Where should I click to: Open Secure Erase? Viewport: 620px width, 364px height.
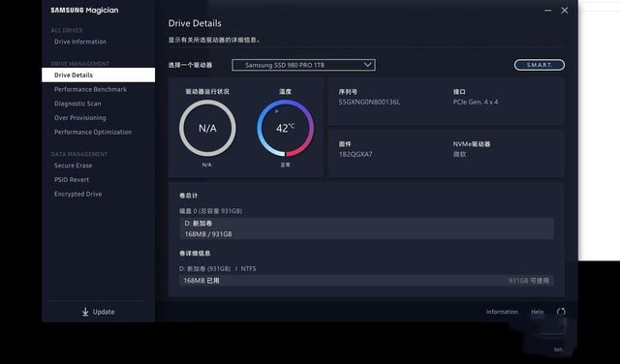[x=74, y=166]
